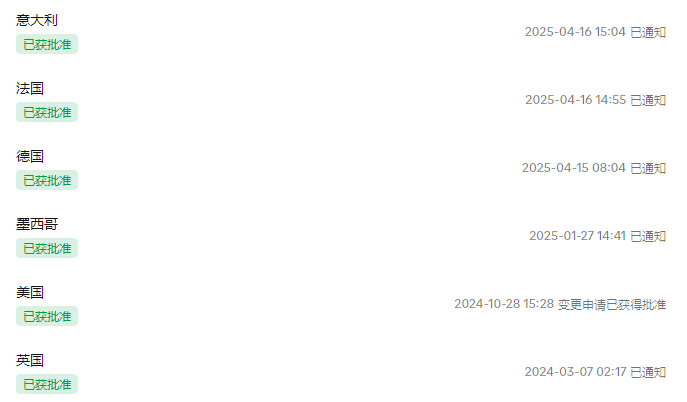This screenshot has width=687, height=402.
Task: Click 已获批准 badge under 意大利
Action: pos(47,44)
